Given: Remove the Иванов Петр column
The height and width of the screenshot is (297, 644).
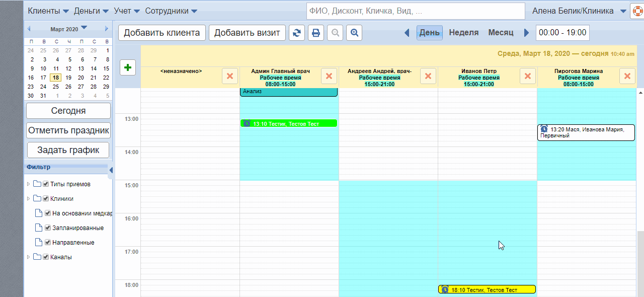Looking at the screenshot, I should pos(527,76).
